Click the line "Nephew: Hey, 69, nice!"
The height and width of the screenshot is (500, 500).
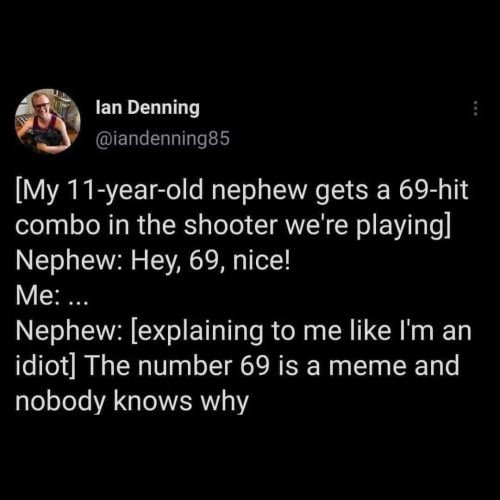point(153,261)
